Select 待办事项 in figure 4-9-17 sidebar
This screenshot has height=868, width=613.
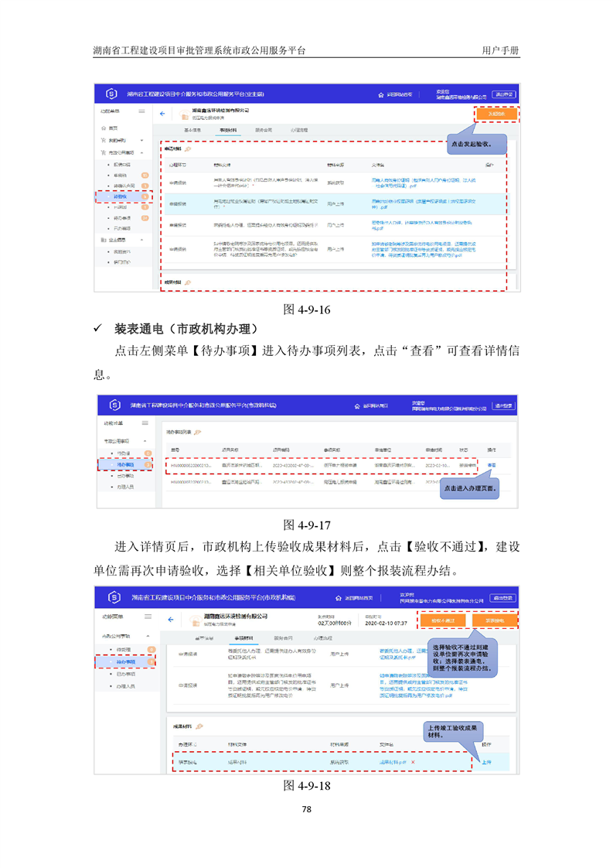point(125,465)
